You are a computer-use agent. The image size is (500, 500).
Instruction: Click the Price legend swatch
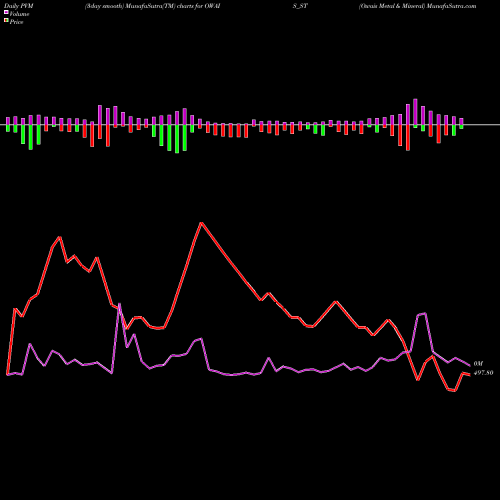click(6, 21)
